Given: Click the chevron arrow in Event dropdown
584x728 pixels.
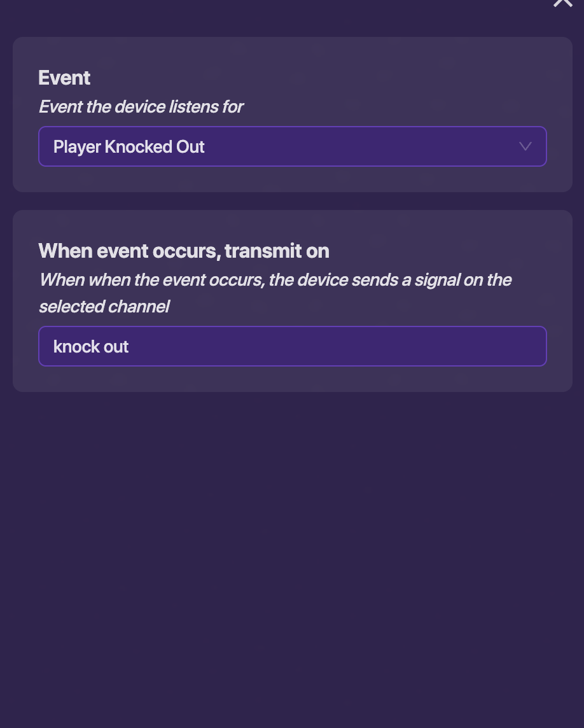Looking at the screenshot, I should pyautogui.click(x=525, y=146).
